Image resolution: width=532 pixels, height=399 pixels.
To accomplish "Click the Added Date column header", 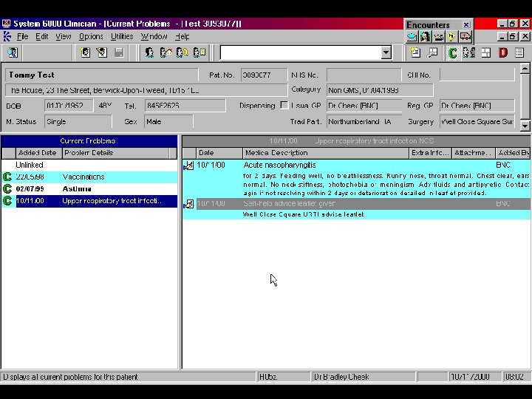I will pos(37,153).
